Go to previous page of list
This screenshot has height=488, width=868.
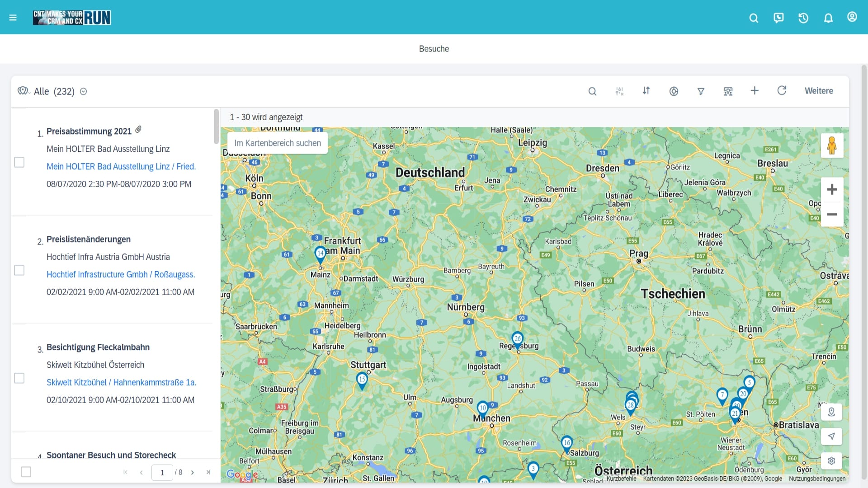pyautogui.click(x=142, y=473)
